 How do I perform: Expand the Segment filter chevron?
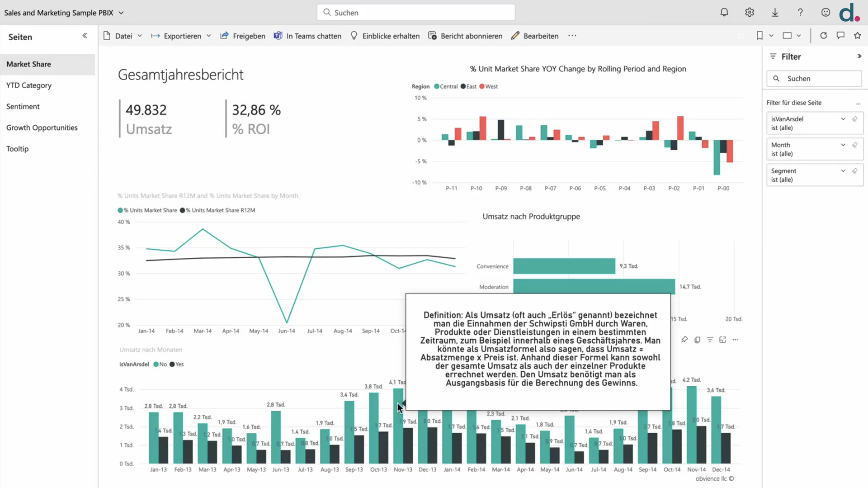click(843, 171)
